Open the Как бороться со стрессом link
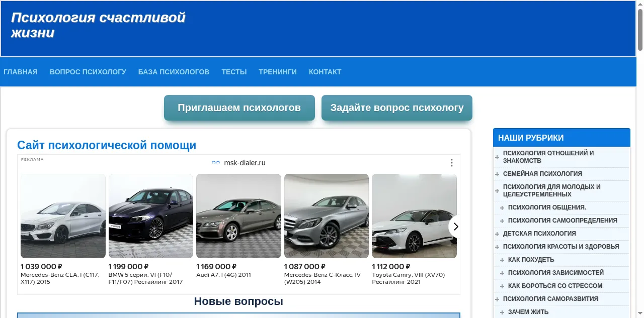This screenshot has height=318, width=644. pyautogui.click(x=555, y=286)
